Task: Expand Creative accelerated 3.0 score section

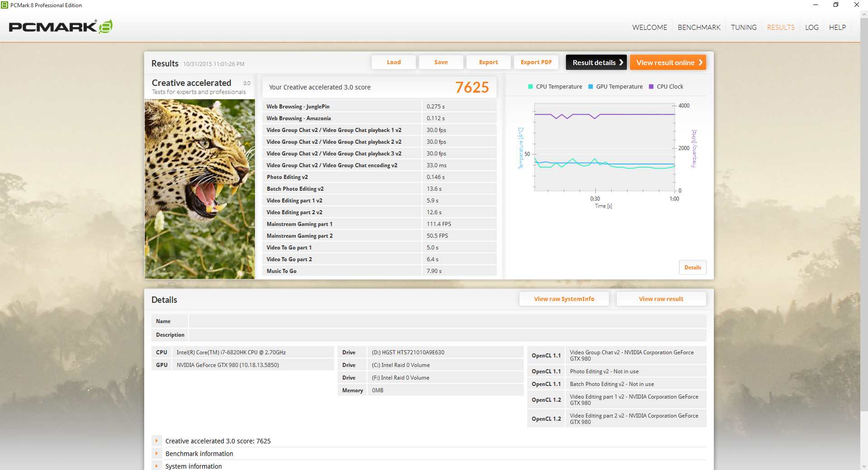Action: (156, 441)
